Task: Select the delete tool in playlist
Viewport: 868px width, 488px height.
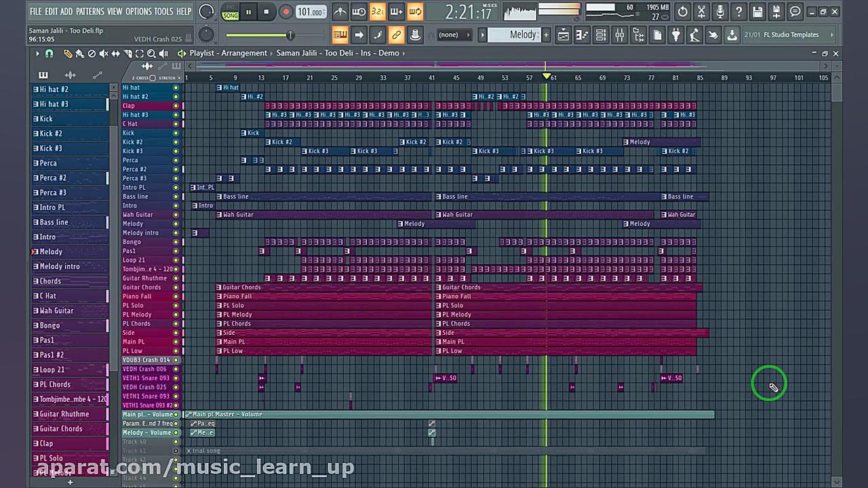Action: pos(92,53)
